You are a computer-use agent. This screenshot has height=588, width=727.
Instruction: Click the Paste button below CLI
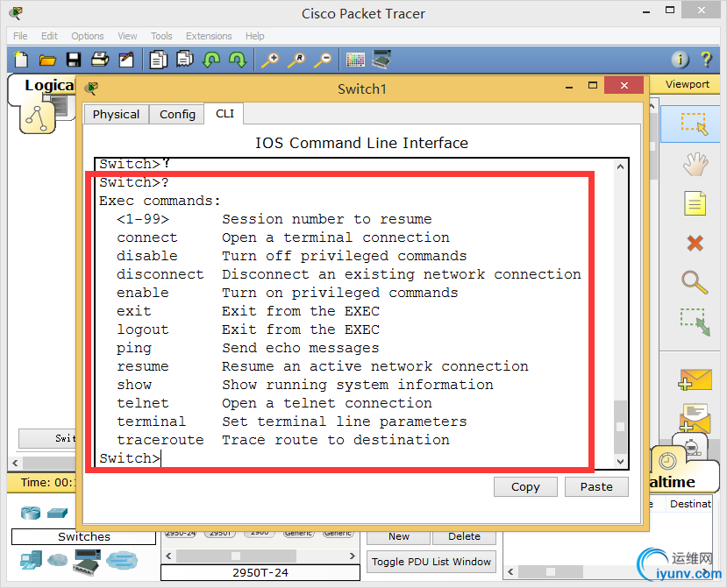[x=596, y=486]
